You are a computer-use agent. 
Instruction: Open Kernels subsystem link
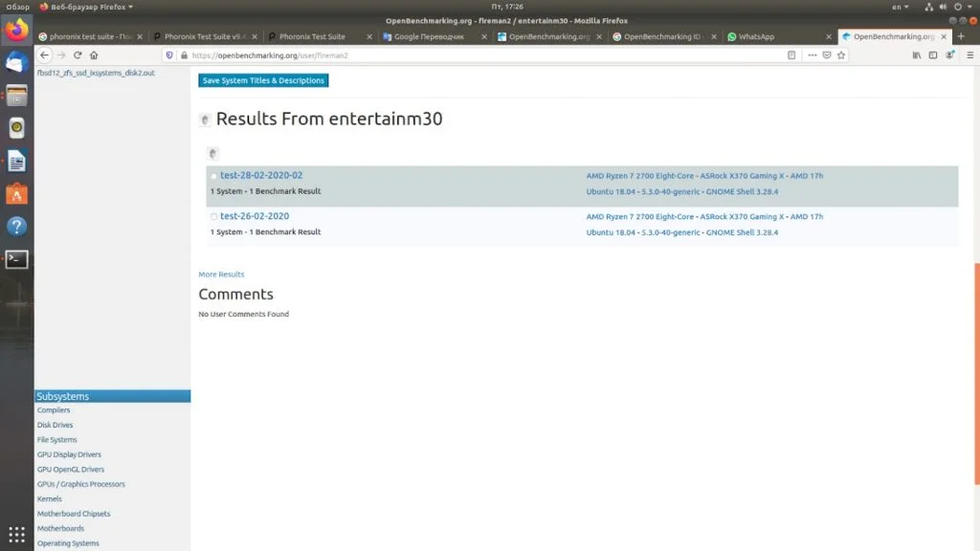(50, 499)
